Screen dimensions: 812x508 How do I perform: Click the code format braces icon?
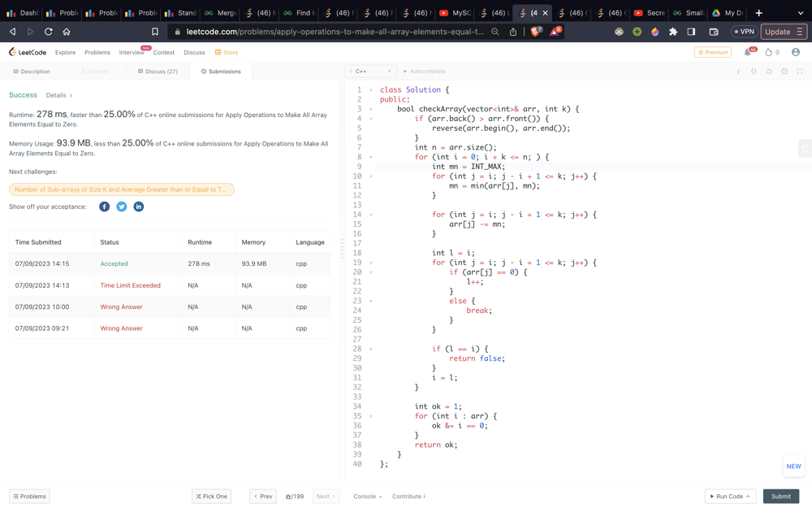(754, 72)
